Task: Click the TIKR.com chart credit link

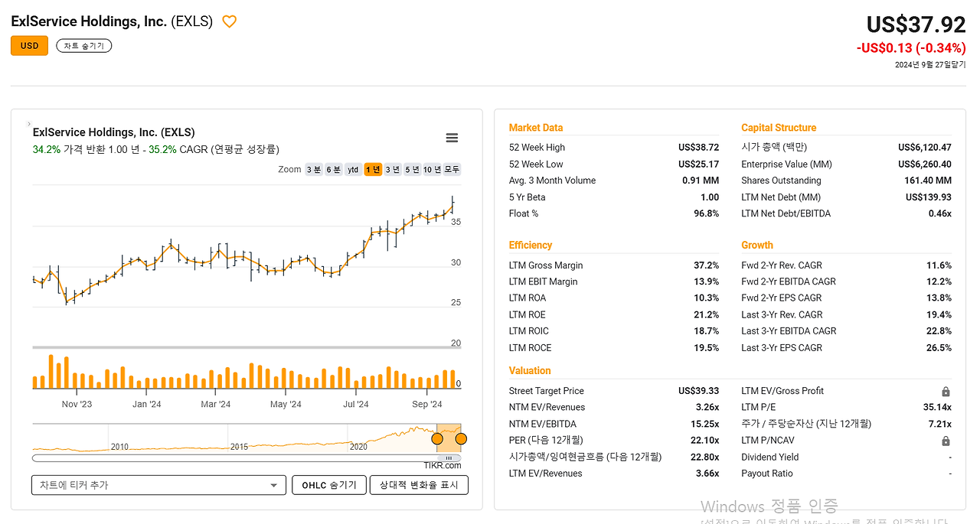Action: pyautogui.click(x=443, y=465)
